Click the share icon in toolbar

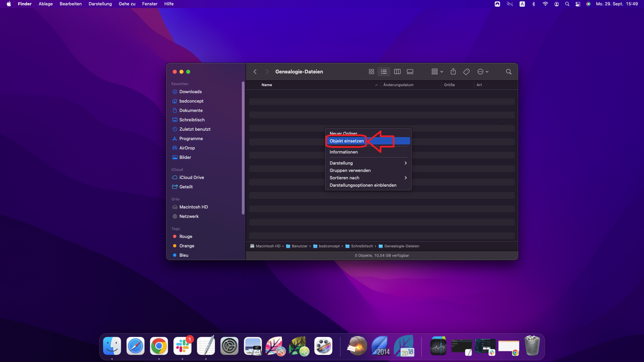pos(453,72)
